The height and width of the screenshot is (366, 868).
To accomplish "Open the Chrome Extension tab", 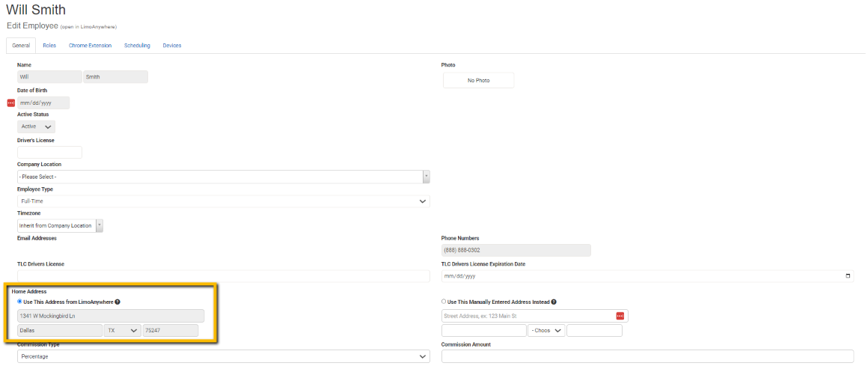I will (90, 46).
